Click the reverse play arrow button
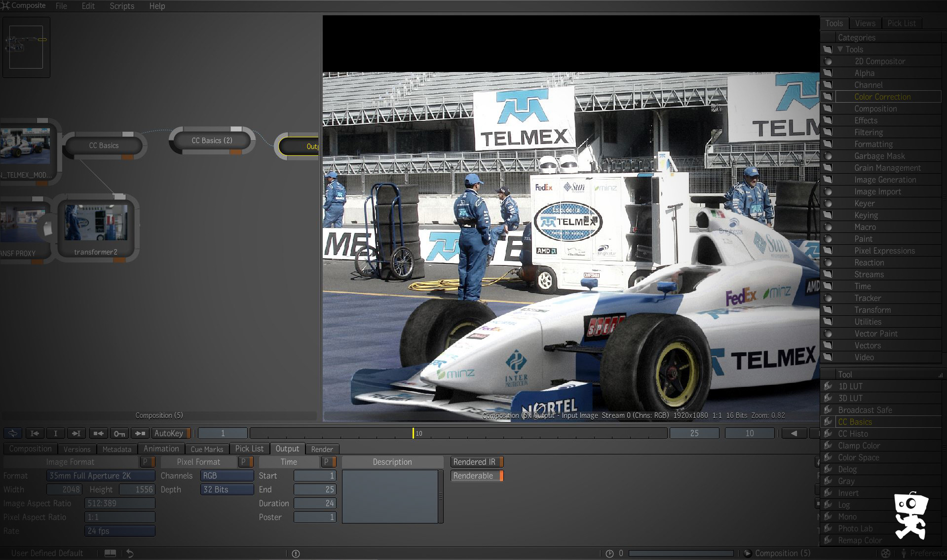This screenshot has width=947, height=560. [794, 433]
